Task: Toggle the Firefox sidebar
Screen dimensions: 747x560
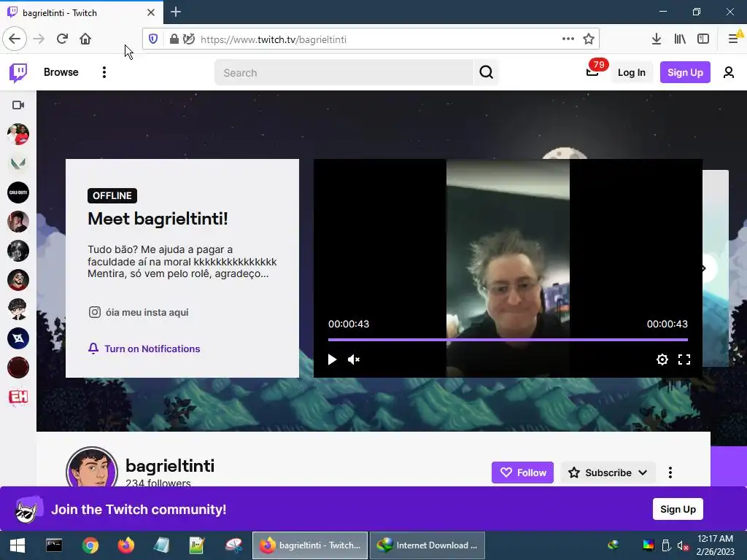Action: click(703, 39)
